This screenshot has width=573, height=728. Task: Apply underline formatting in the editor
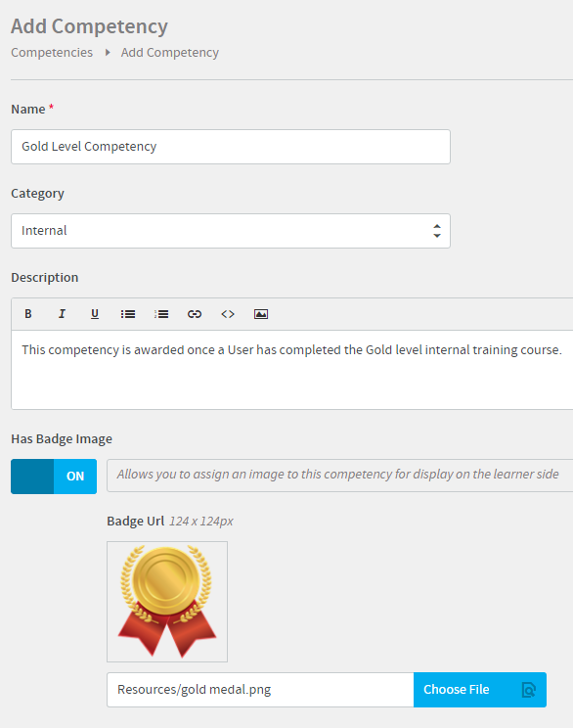tap(95, 314)
